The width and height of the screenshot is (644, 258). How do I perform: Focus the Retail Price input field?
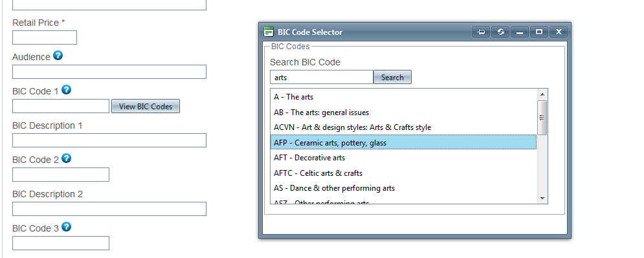click(45, 38)
